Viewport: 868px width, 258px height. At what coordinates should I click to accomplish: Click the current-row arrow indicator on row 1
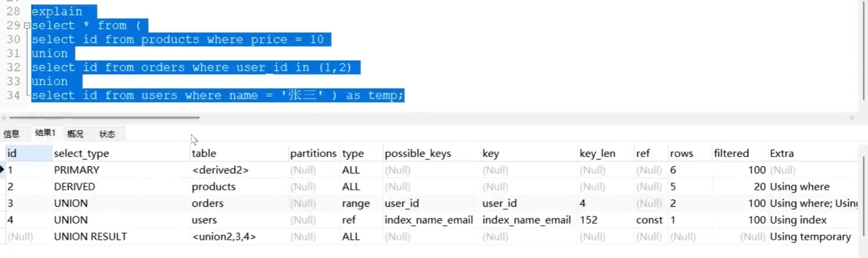click(2, 170)
